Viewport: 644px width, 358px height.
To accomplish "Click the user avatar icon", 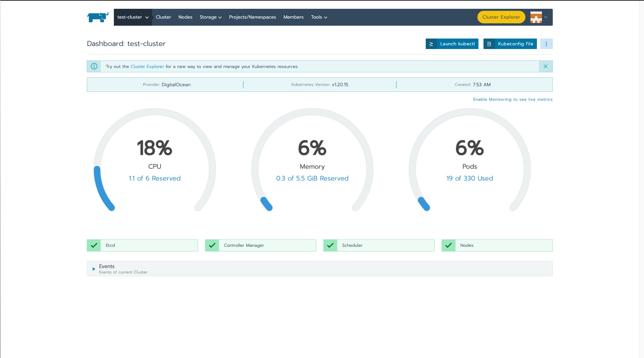I will (536, 17).
